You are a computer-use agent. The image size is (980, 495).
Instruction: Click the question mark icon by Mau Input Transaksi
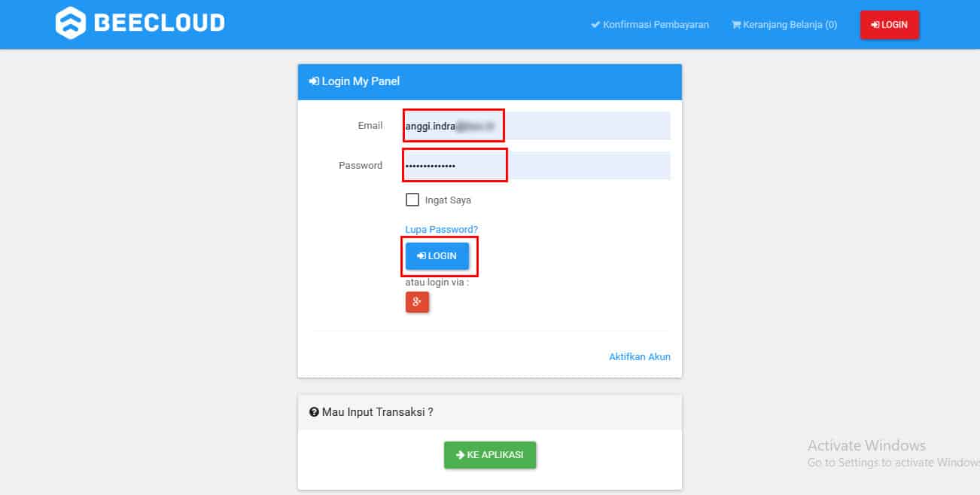click(314, 412)
